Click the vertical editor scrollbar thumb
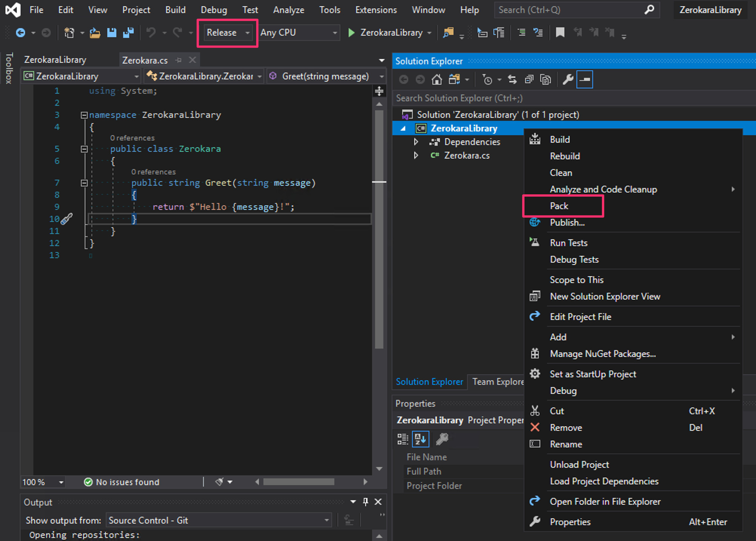Viewport: 756px width, 541px height. pyautogui.click(x=379, y=229)
